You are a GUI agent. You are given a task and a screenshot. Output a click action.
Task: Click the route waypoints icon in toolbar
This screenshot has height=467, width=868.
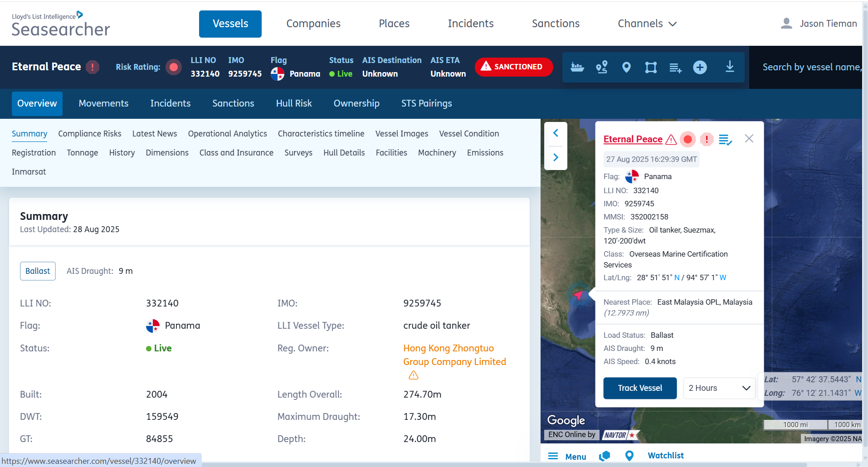tap(602, 67)
